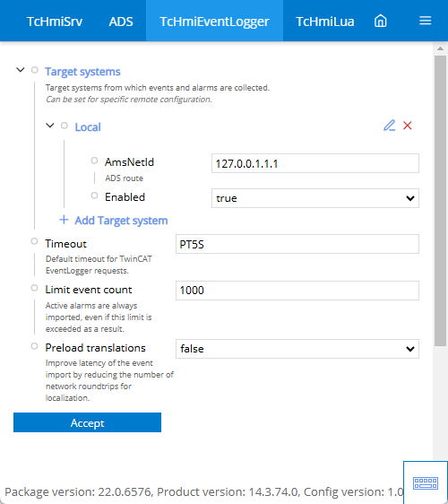Click the Timeout input field
The image size is (448, 504).
[x=297, y=244]
